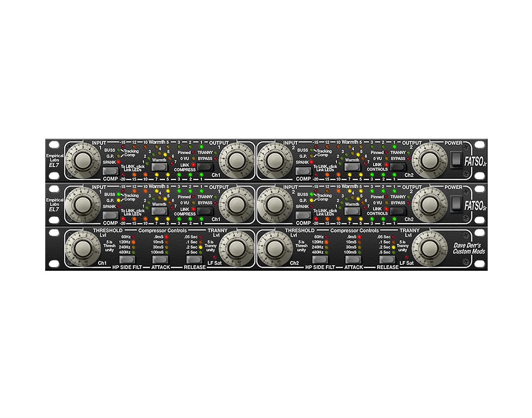Click the LINK CONTROLS LED on FATSO Jr Ch2
532x418 pixels.
coord(386,165)
